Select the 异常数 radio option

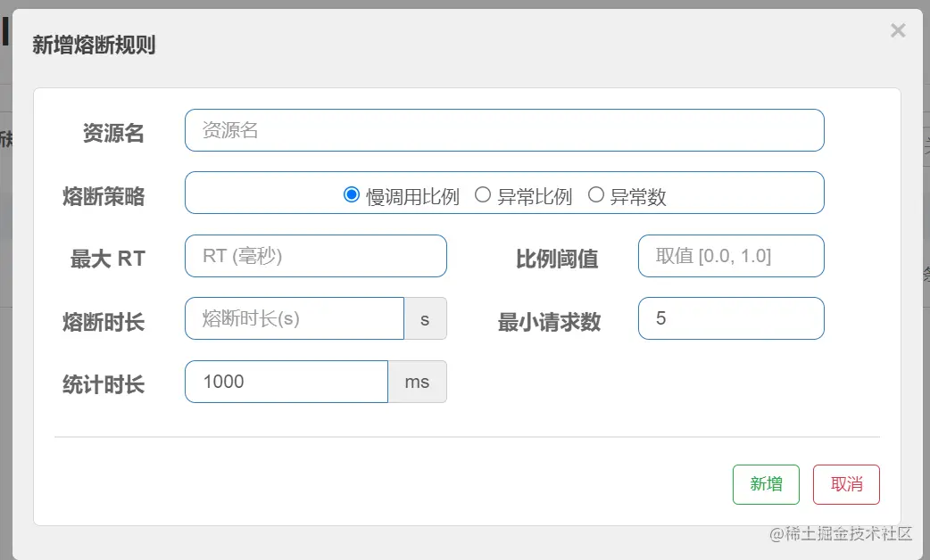tap(596, 195)
